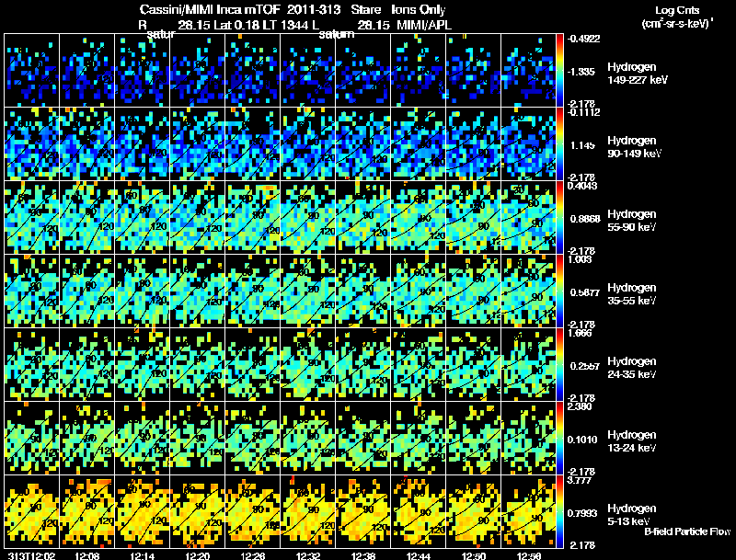Click the Hydrogen 55-90 keV row label

631,221
